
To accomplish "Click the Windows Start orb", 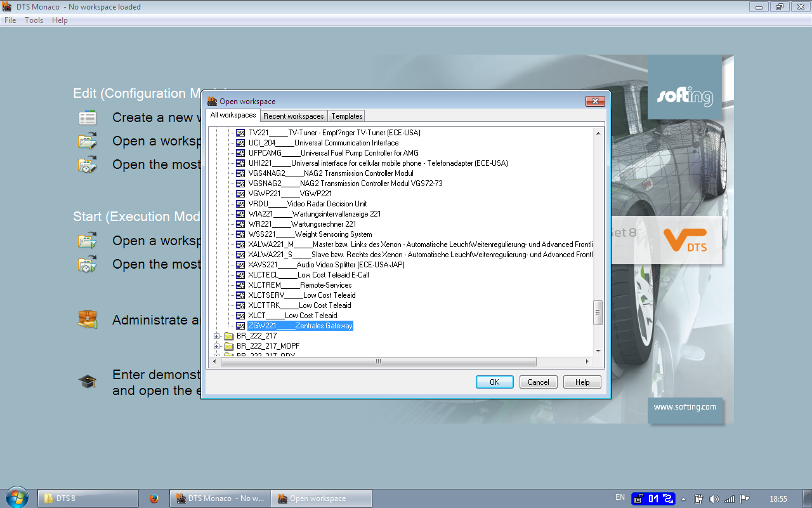I will pos(16,497).
